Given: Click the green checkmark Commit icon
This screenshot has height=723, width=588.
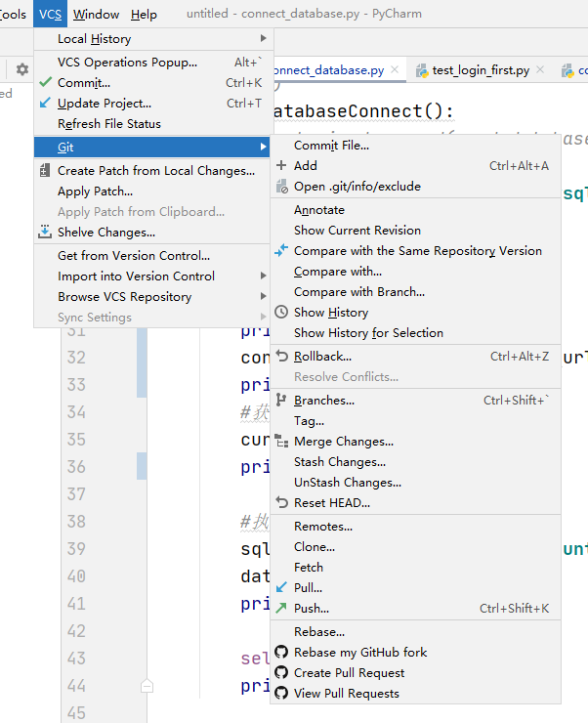Looking at the screenshot, I should (45, 82).
